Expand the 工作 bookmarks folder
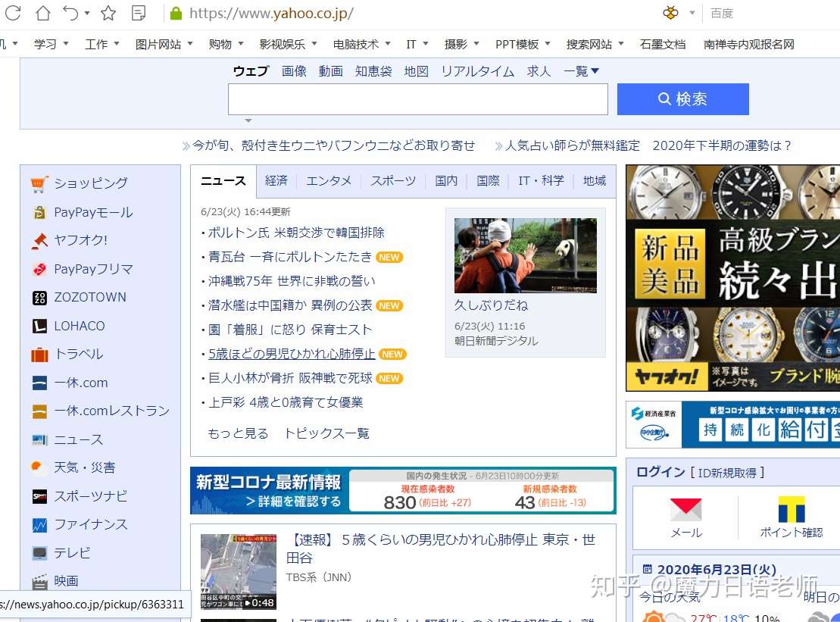This screenshot has width=840, height=622. (x=101, y=45)
